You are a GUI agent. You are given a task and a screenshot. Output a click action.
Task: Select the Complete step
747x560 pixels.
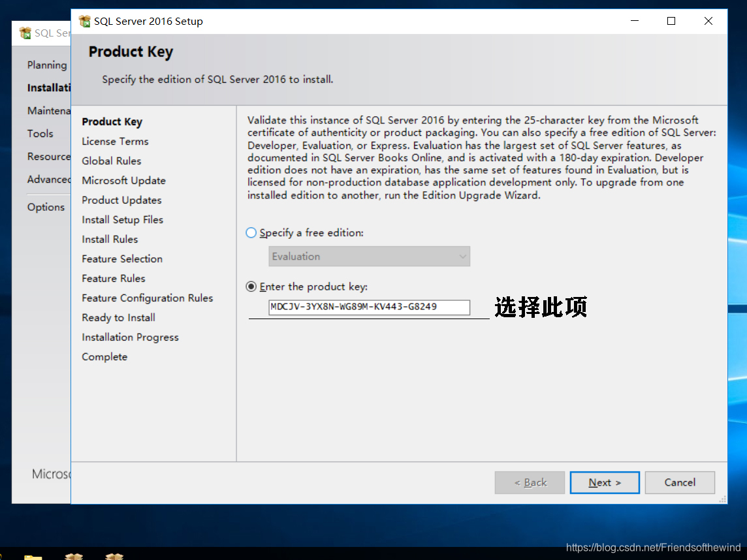click(104, 356)
